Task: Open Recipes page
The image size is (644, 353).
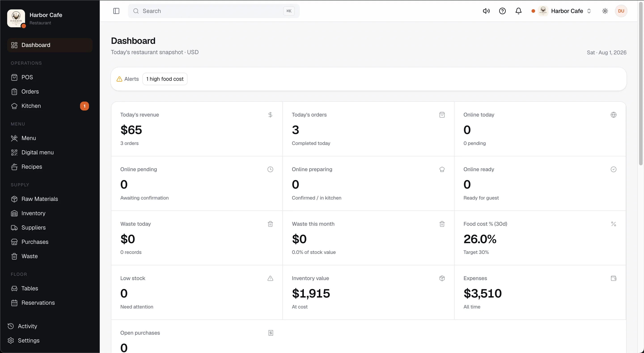Action: click(x=50, y=167)
